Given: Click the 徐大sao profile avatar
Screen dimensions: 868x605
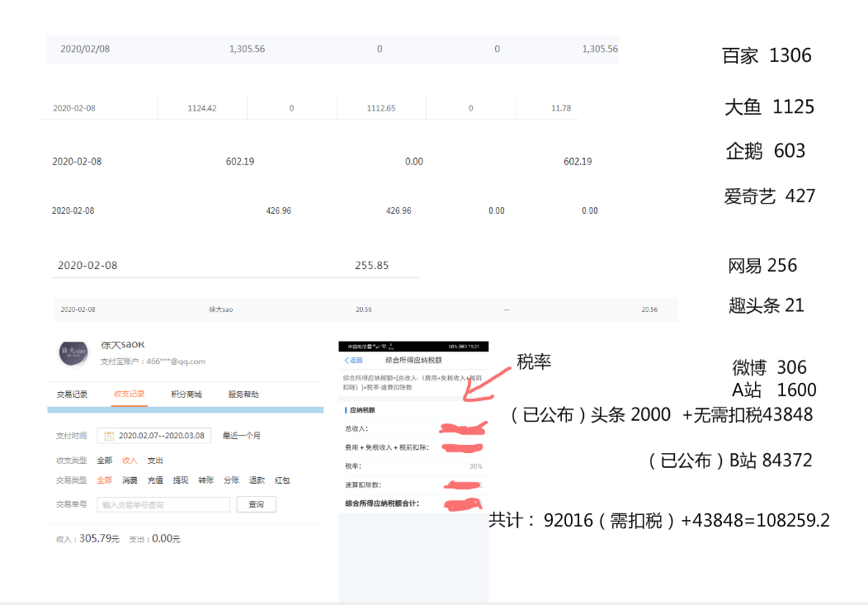Looking at the screenshot, I should (73, 354).
